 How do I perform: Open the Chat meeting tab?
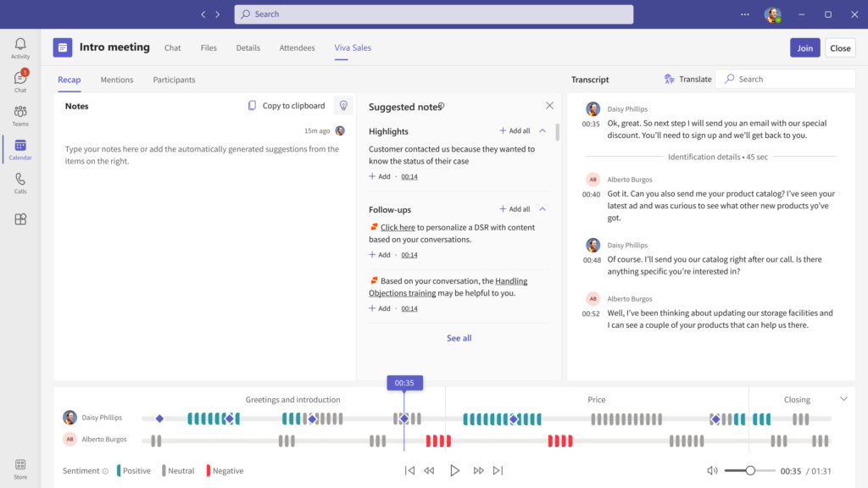[x=172, y=47]
